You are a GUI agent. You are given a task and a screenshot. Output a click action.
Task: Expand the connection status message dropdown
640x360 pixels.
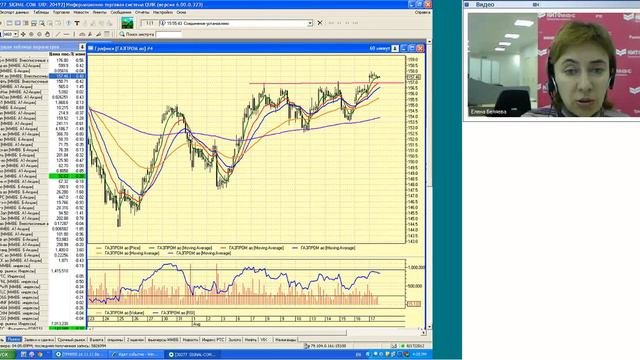click(x=310, y=23)
